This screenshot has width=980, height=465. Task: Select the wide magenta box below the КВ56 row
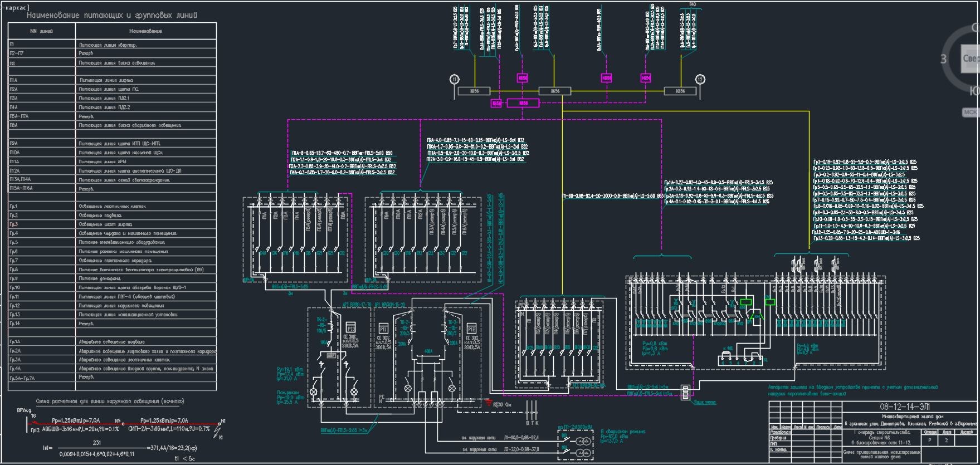[x=523, y=103]
